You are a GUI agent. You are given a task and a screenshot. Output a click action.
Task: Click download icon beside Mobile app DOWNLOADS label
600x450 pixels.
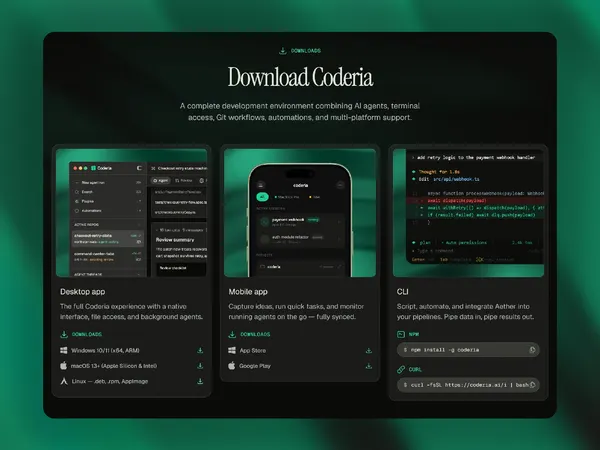coord(232,334)
